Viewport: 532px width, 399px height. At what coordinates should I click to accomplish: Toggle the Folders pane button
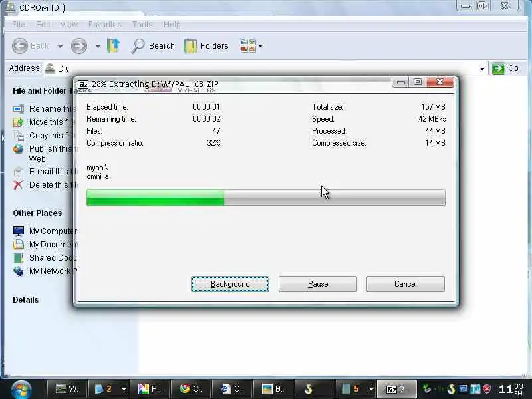coord(206,45)
